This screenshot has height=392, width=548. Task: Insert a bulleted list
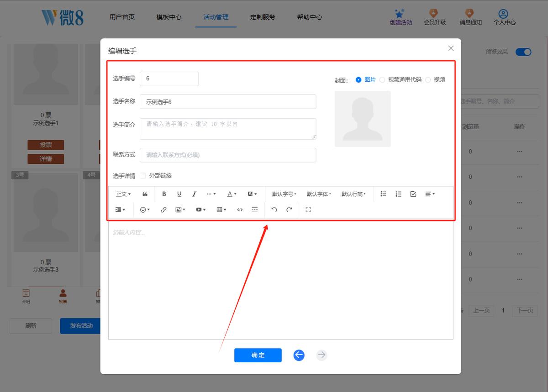point(384,194)
